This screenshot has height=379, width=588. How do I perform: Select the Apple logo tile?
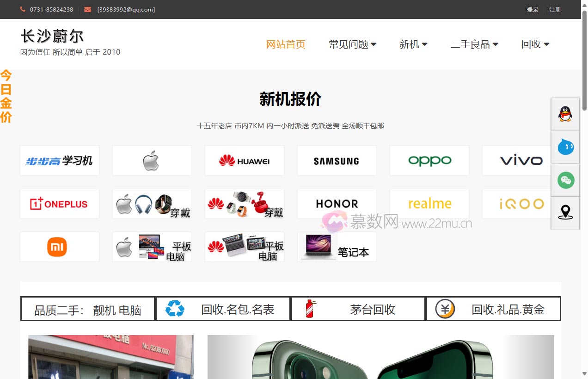coord(152,161)
